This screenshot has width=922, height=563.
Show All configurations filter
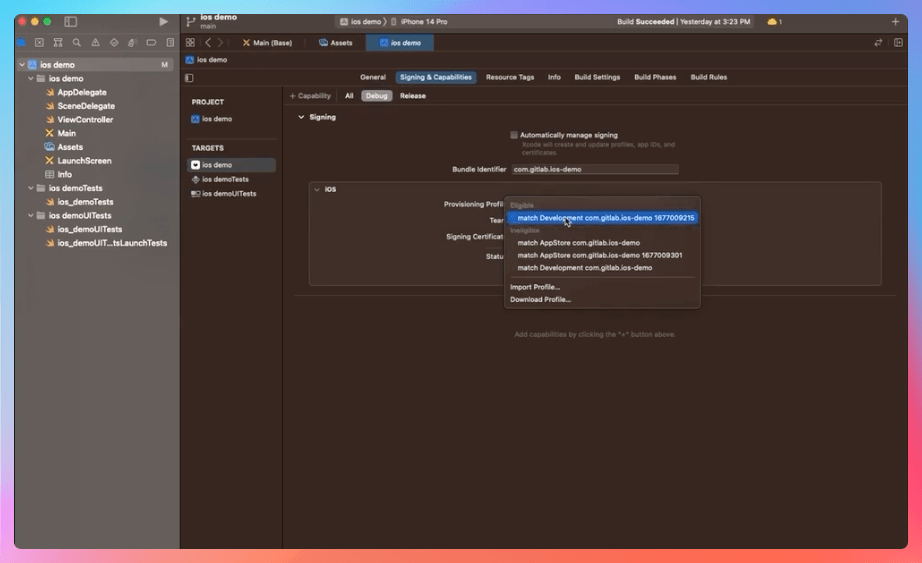pyautogui.click(x=349, y=96)
